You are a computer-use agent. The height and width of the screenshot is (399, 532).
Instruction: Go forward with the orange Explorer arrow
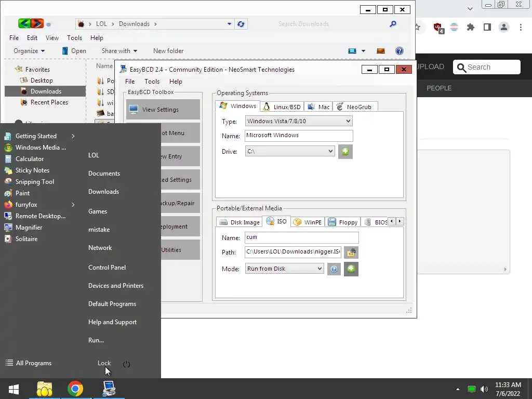[x=37, y=23]
